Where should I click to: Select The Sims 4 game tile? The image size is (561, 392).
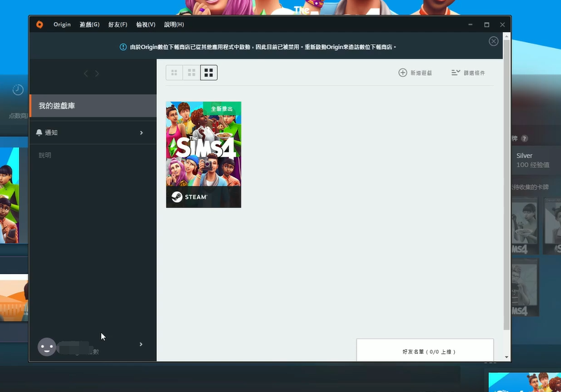tap(204, 155)
